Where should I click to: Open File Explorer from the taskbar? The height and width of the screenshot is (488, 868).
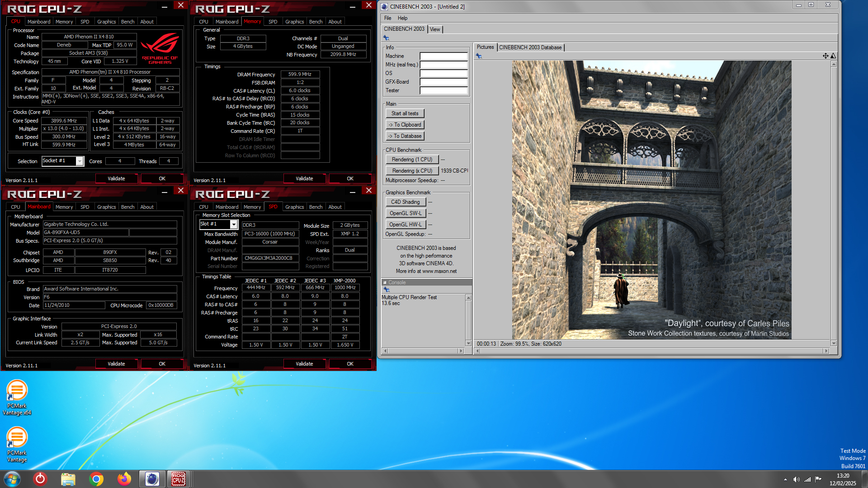tap(68, 479)
